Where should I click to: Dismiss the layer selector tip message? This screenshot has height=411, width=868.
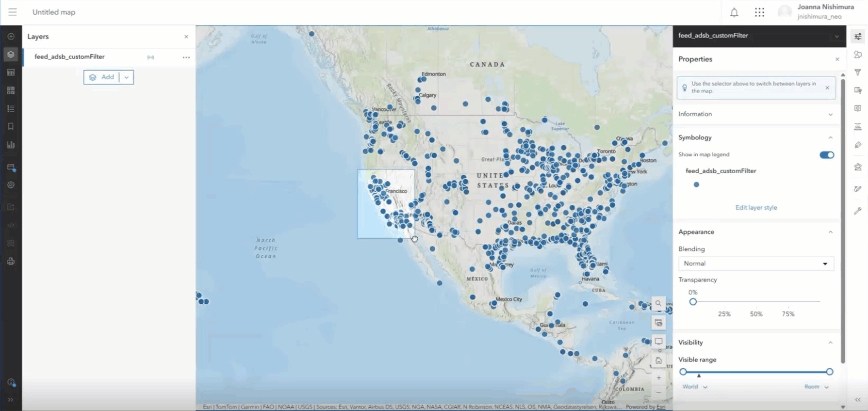827,88
